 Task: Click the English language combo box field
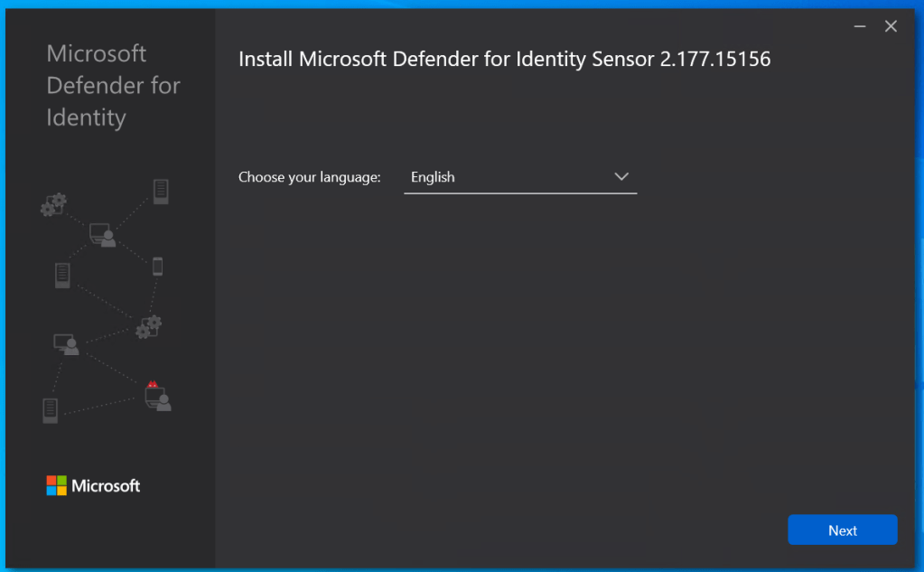(519, 177)
